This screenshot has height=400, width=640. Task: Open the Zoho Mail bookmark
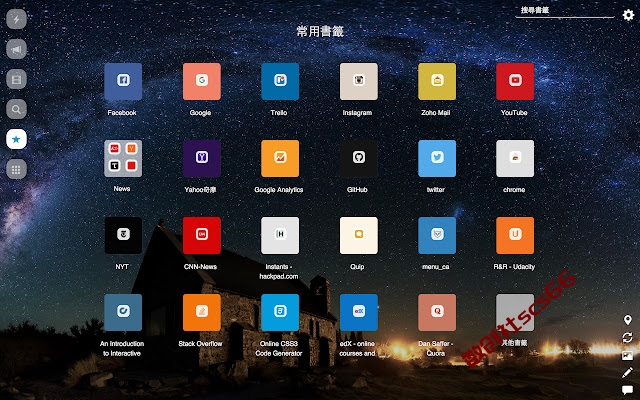click(437, 81)
